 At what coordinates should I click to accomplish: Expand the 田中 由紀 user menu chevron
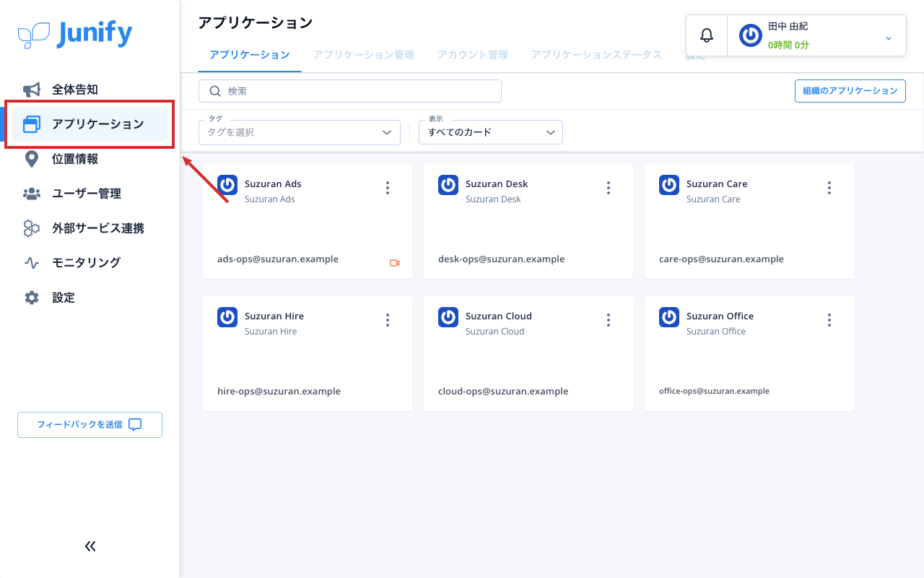coord(889,38)
